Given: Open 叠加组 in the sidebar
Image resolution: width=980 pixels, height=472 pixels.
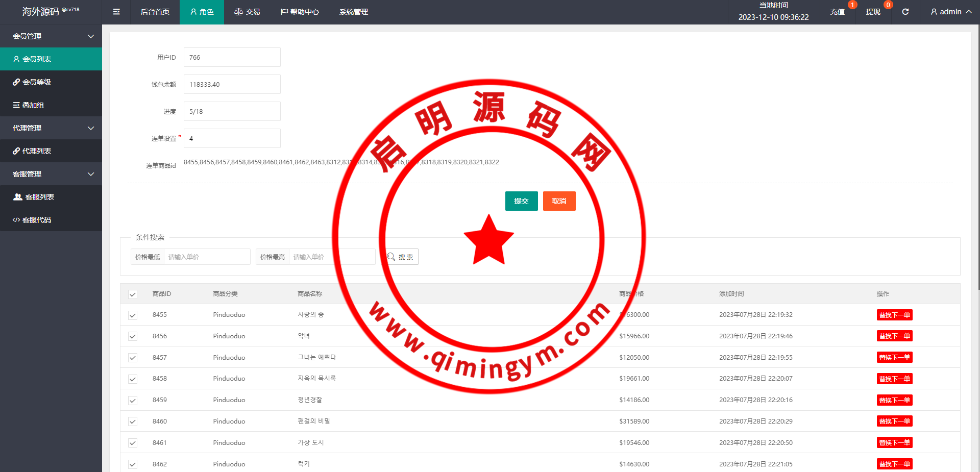Looking at the screenshot, I should tap(33, 105).
